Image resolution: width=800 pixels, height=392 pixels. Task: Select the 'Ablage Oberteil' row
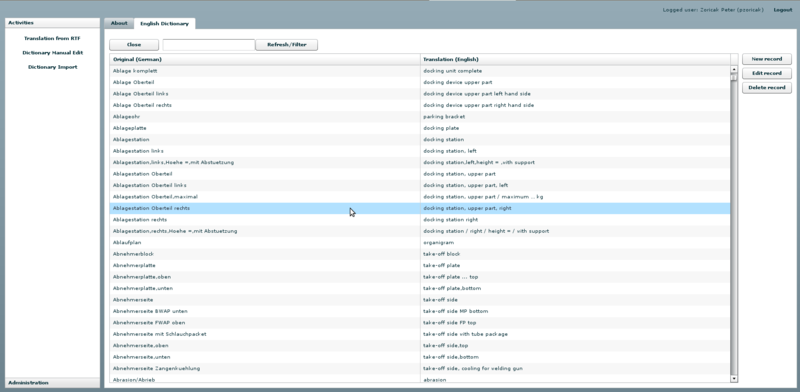(x=420, y=82)
